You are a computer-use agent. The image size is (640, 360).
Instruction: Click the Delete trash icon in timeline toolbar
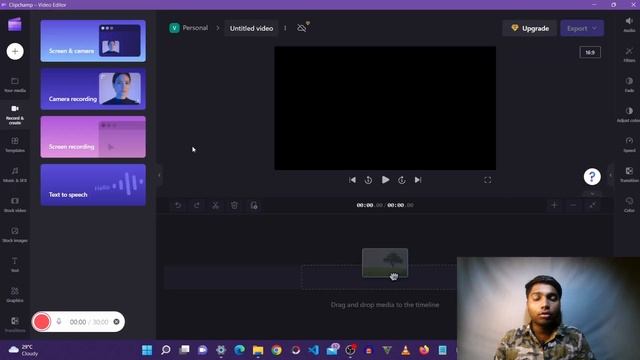click(x=234, y=205)
